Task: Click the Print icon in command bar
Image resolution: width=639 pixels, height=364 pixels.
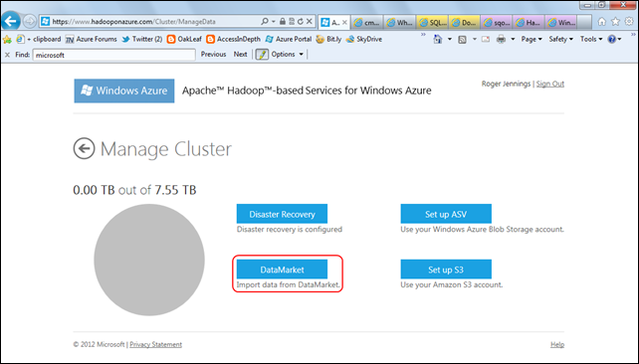Action: [501, 39]
